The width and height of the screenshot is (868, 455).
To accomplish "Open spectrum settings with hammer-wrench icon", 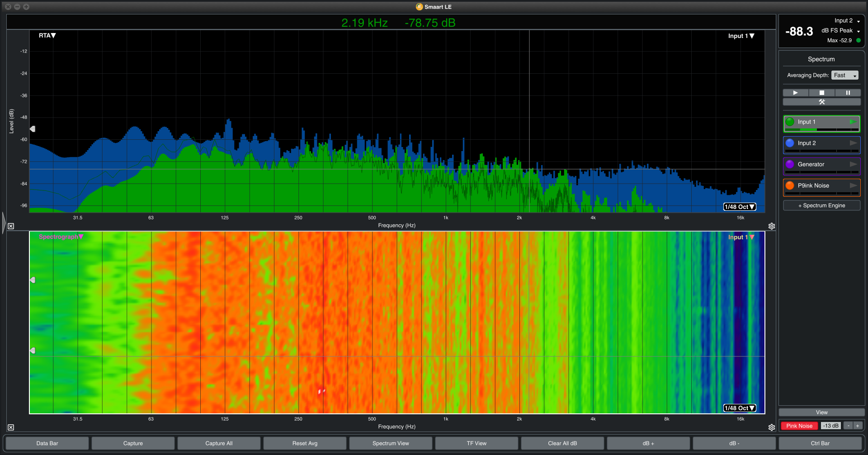I will (x=822, y=102).
